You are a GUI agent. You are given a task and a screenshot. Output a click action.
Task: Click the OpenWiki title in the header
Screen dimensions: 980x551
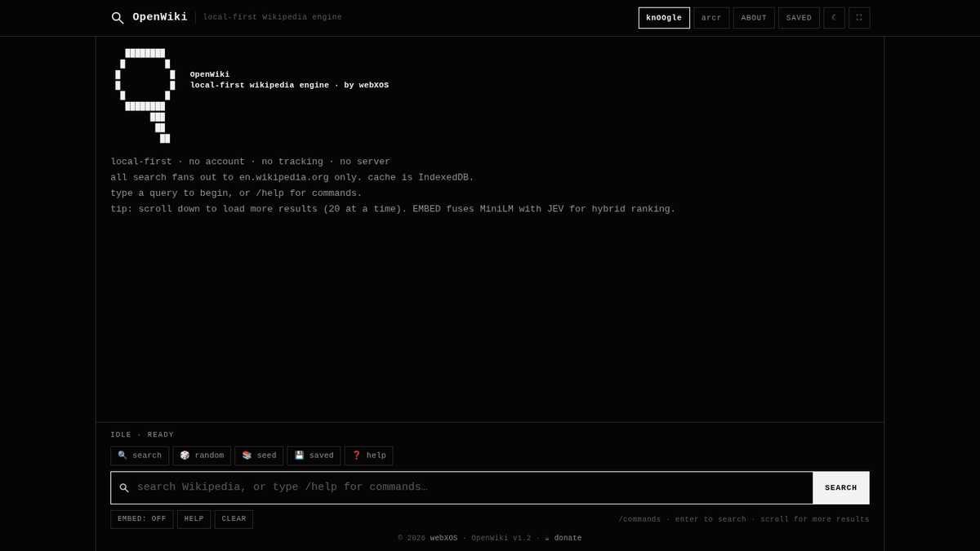click(160, 17)
